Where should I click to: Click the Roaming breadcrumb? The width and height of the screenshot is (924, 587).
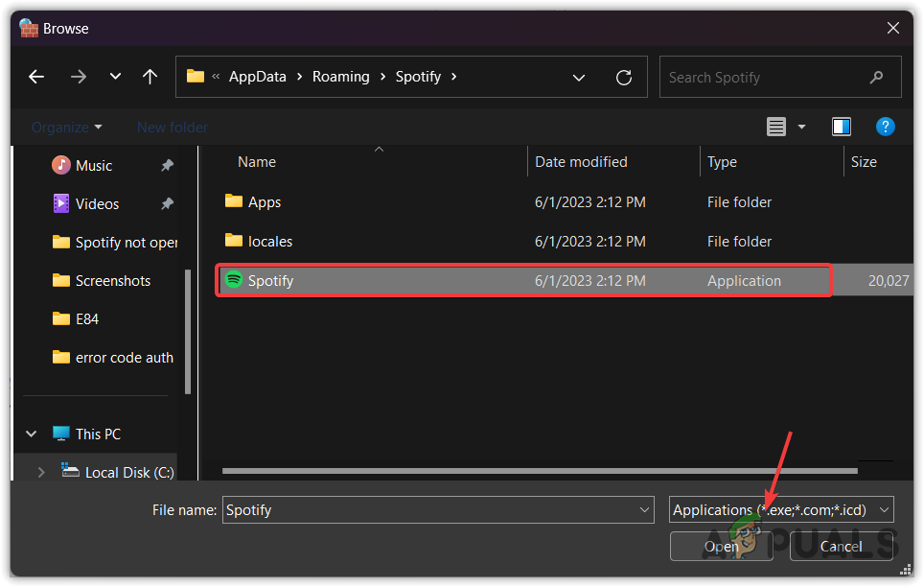[340, 77]
